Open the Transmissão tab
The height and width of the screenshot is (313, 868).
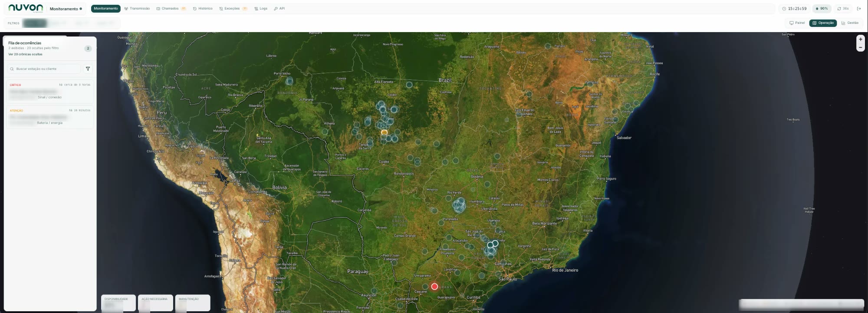point(137,9)
